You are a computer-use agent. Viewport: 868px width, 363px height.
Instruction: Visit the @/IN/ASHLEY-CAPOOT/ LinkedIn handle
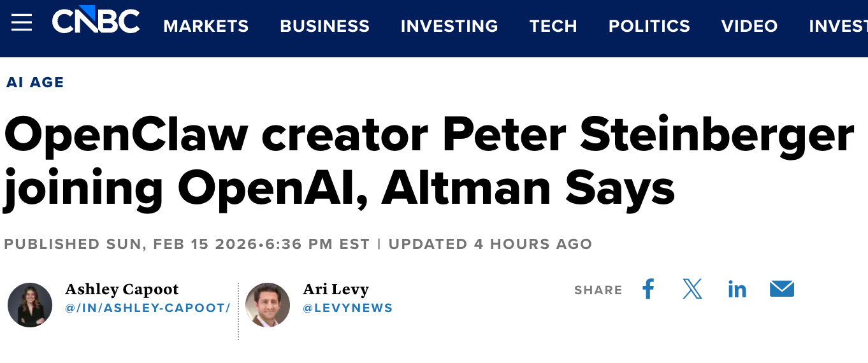click(147, 308)
